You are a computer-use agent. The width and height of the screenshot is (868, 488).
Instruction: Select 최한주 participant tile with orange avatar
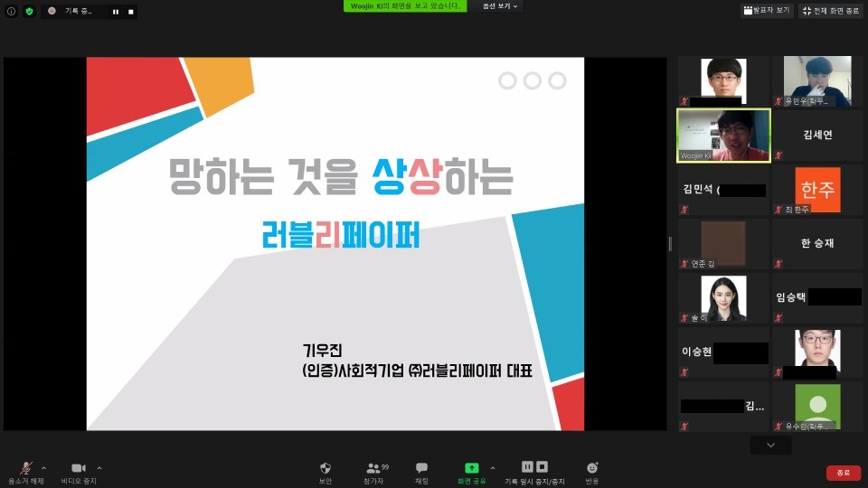coord(817,189)
